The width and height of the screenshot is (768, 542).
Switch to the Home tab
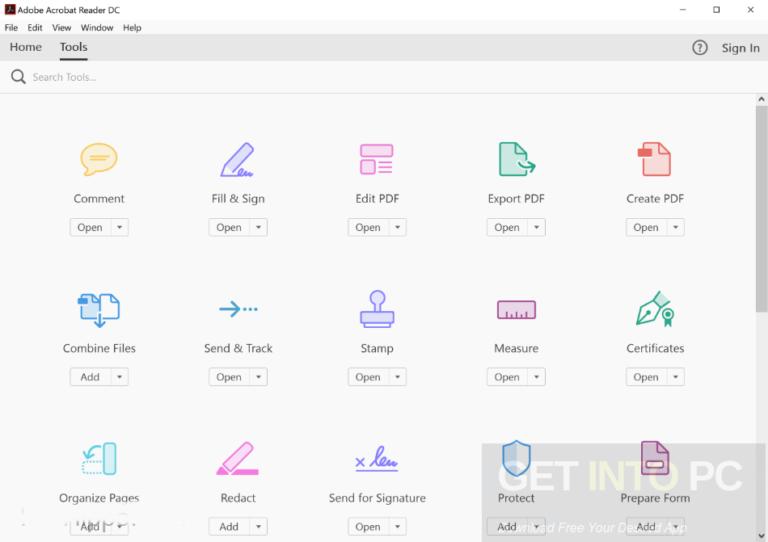click(x=26, y=47)
